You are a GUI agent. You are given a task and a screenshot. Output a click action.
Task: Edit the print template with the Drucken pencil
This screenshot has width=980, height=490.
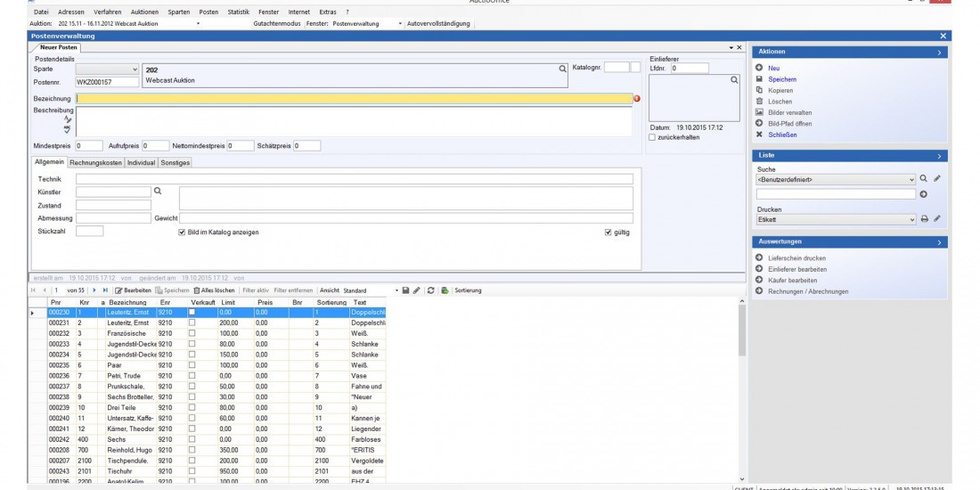coord(936,219)
